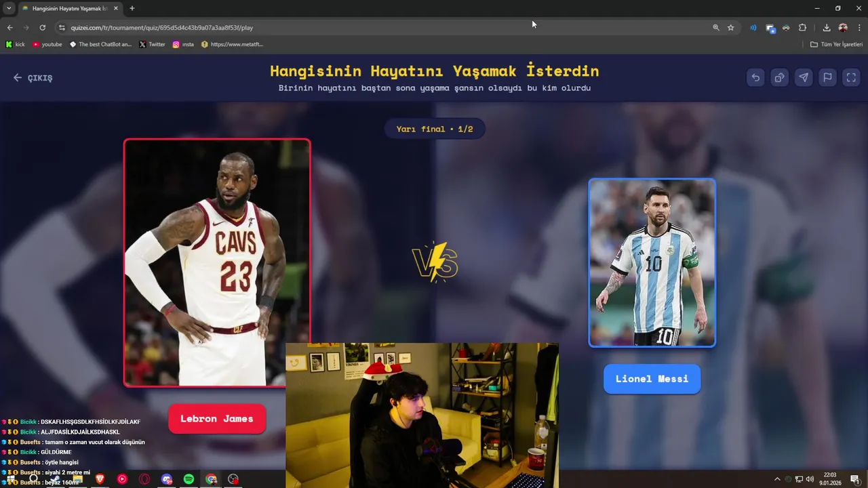Open the notification center icon
Image resolution: width=868 pixels, height=488 pixels.
(855, 479)
